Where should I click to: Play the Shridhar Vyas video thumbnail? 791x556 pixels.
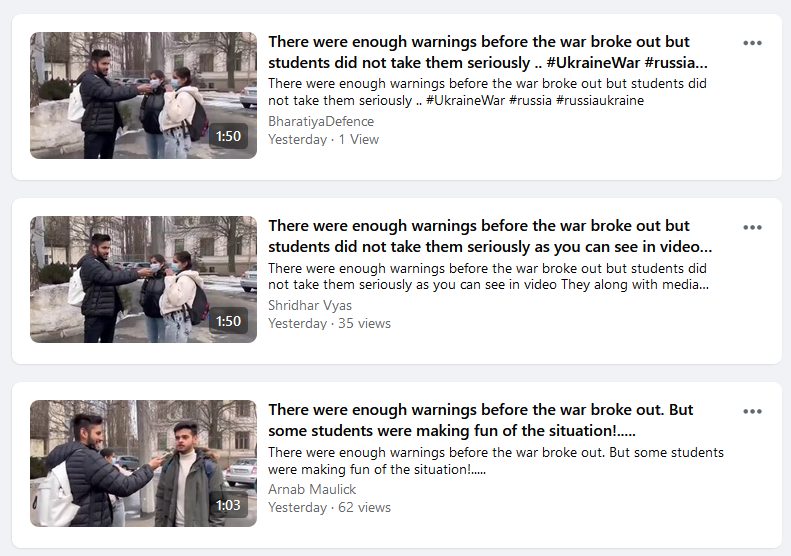[143, 279]
